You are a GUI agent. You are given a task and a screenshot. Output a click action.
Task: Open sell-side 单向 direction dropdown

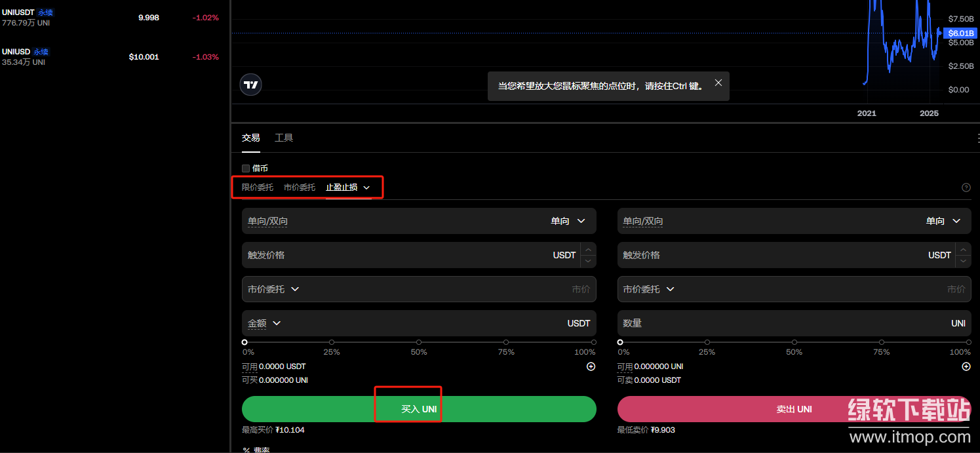pyautogui.click(x=943, y=221)
